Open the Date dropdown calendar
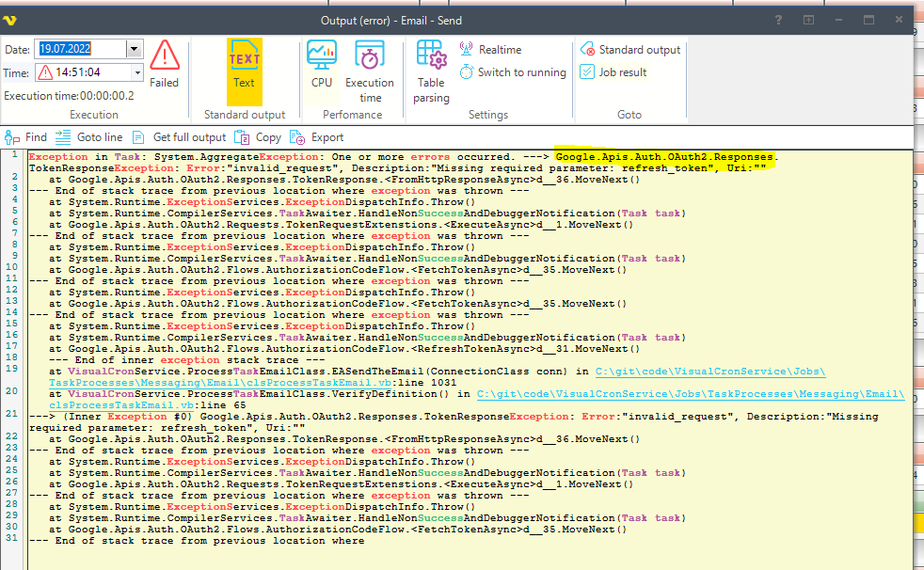 (134, 49)
